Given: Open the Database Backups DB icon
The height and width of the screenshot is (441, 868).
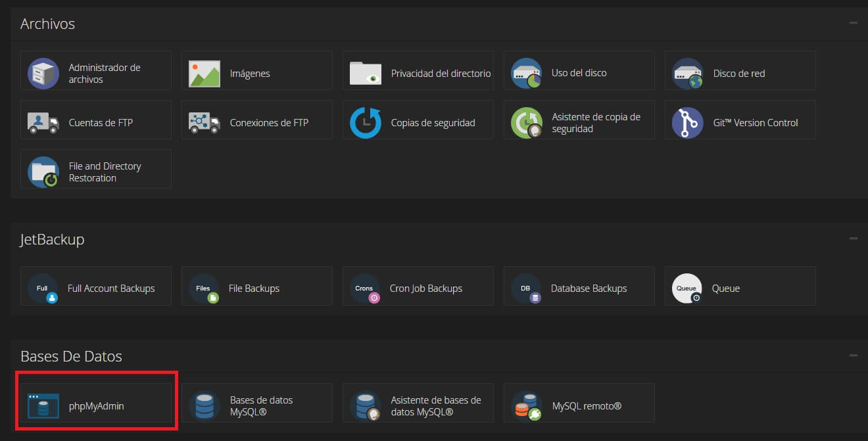Looking at the screenshot, I should click(527, 289).
